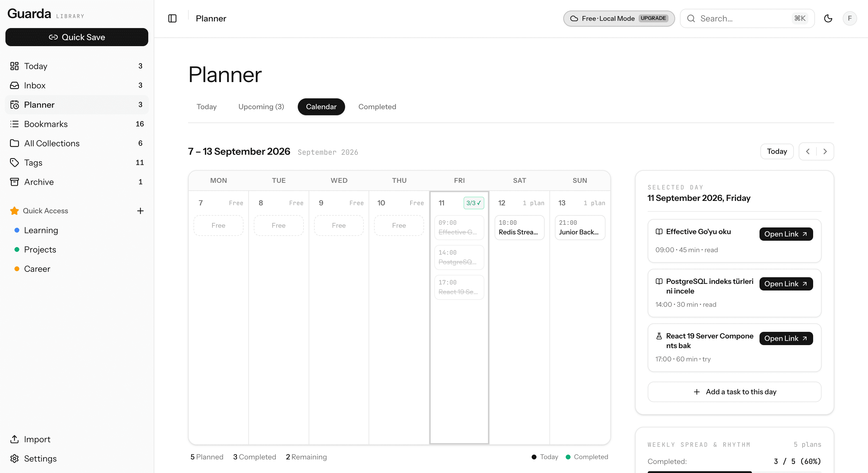The image size is (868, 473).
Task: Go to previous week chevron
Action: [807, 151]
